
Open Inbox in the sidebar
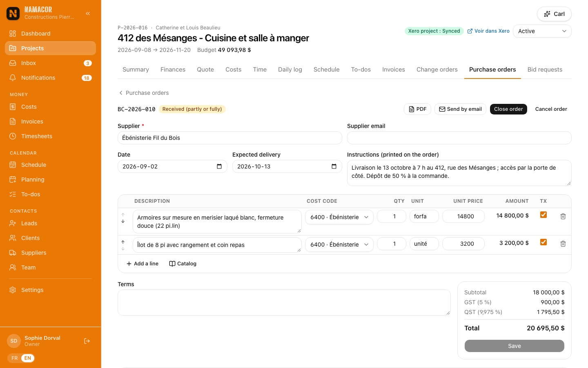coord(50,63)
